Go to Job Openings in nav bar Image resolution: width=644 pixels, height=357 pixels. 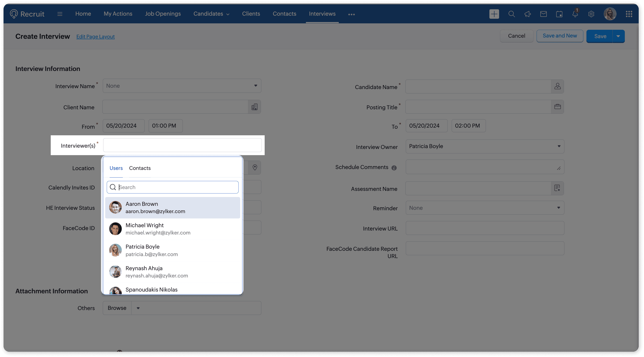pos(163,14)
